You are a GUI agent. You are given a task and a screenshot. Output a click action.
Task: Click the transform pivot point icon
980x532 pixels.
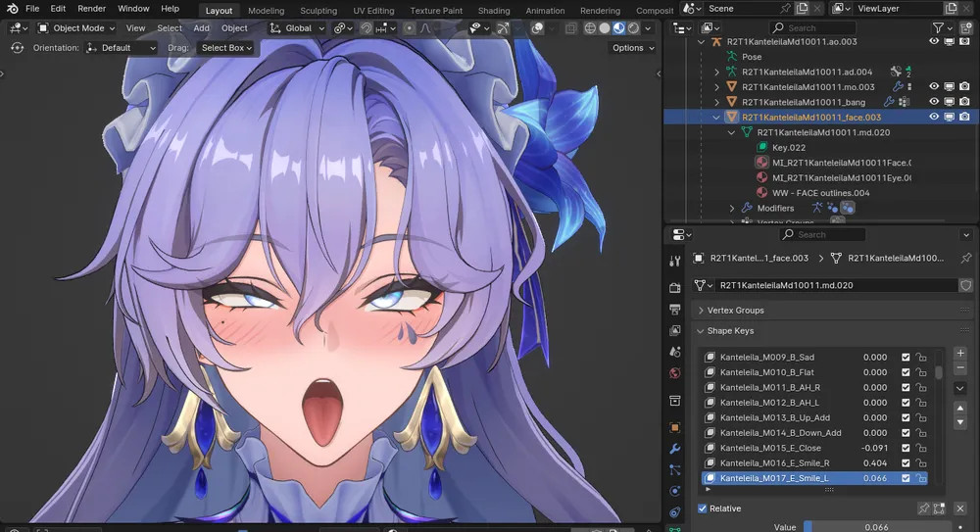341,28
